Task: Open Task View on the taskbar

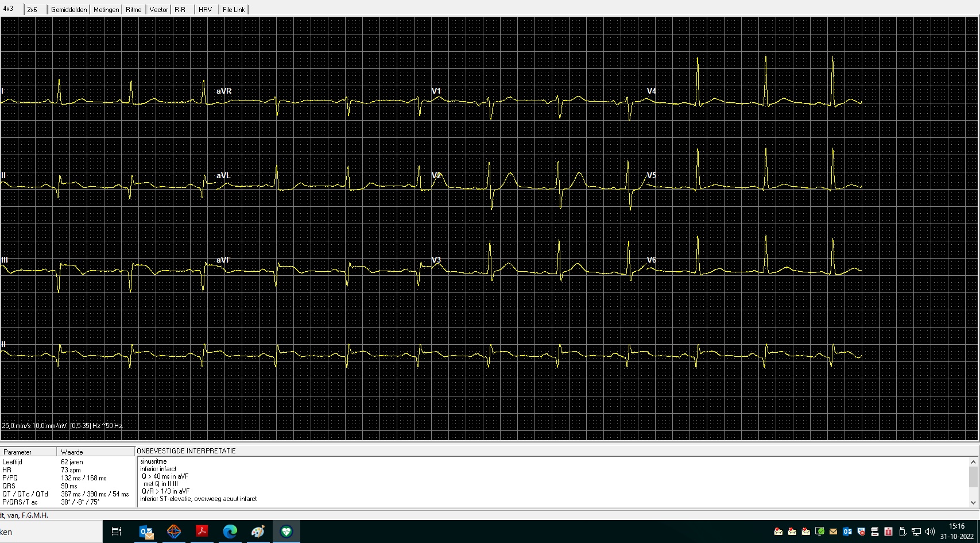Action: 117,532
